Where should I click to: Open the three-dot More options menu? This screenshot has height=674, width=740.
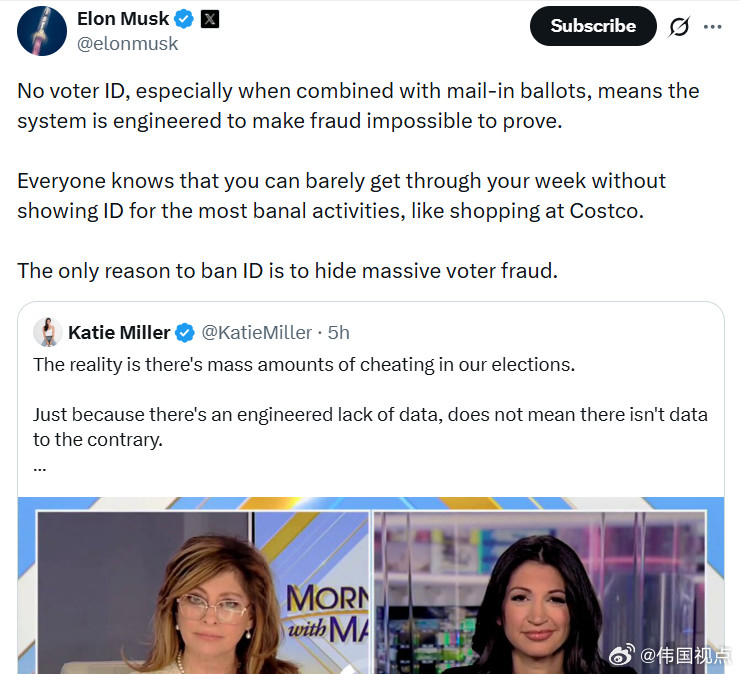point(712,26)
